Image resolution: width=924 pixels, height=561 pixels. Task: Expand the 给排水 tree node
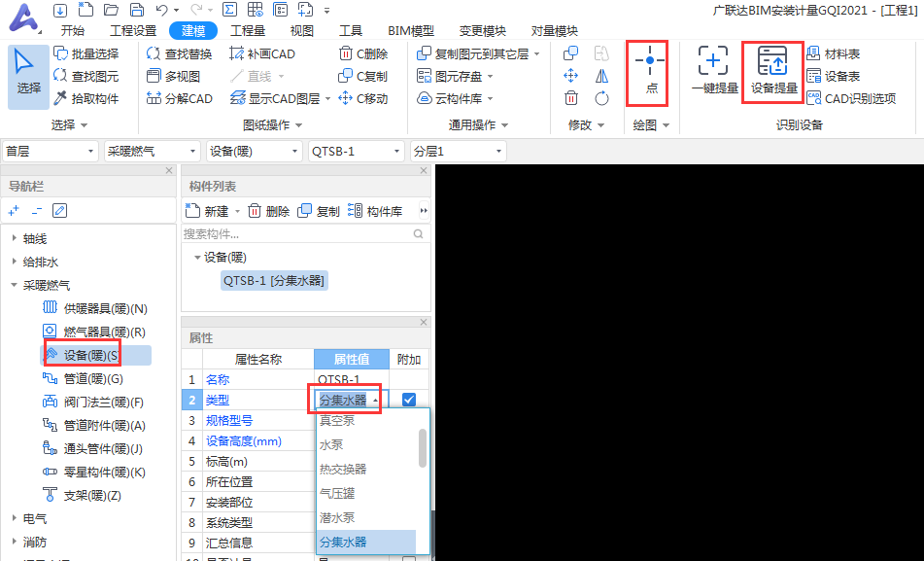[x=15, y=262]
